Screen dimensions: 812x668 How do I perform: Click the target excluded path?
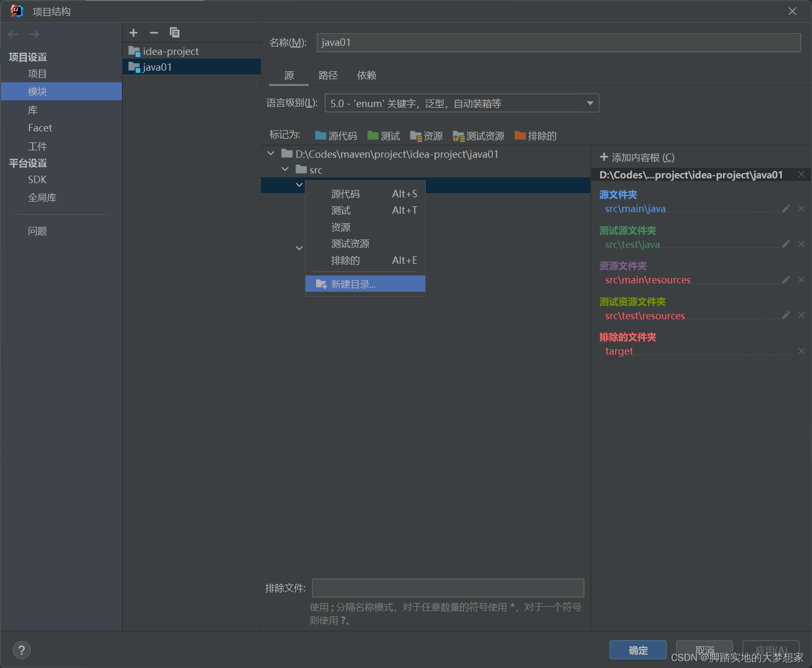coord(618,351)
